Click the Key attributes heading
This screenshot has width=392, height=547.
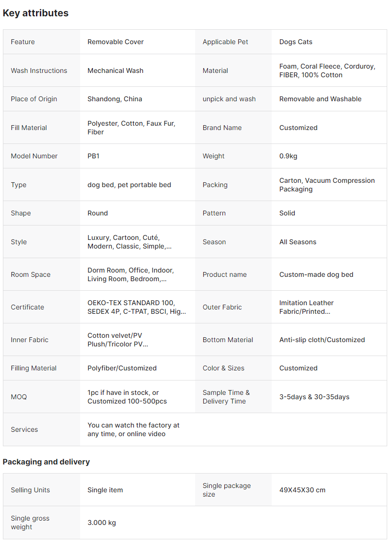click(x=35, y=13)
